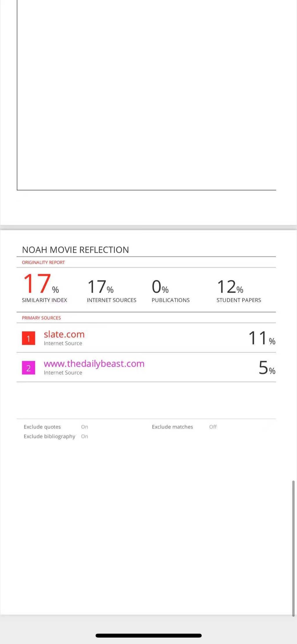Click the 17% Internet Sources statistic

coord(100,287)
